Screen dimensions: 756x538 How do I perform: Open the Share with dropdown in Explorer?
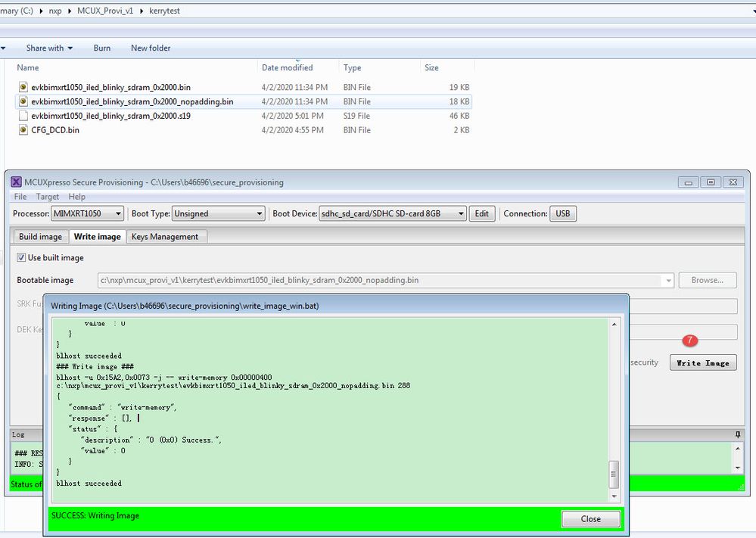(x=49, y=48)
